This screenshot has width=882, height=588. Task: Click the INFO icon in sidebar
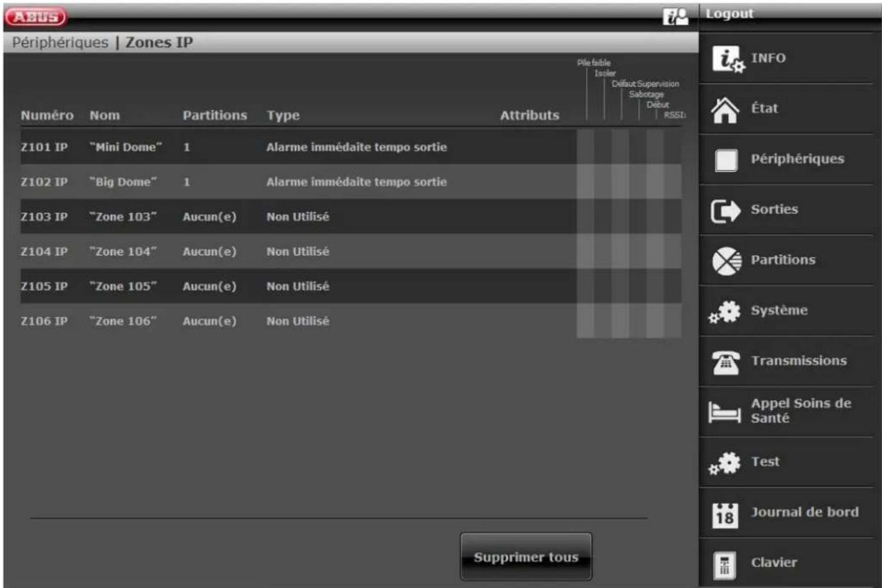tap(727, 59)
